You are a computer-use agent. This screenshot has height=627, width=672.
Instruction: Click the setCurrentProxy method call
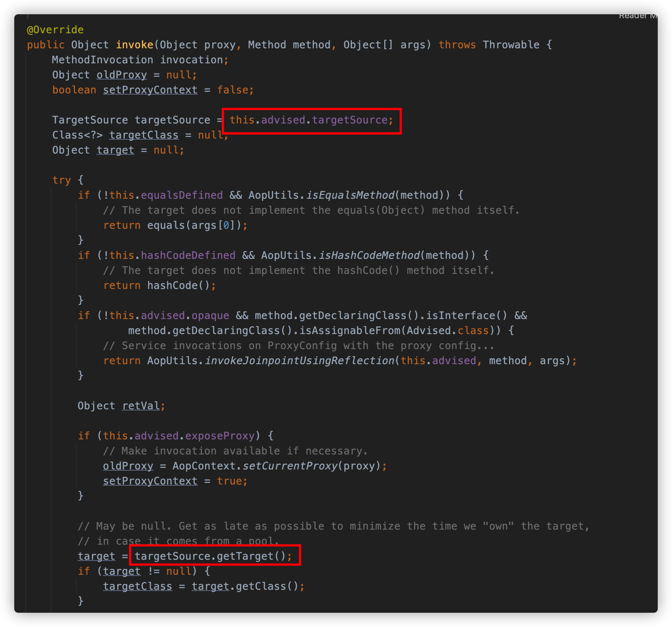[290, 466]
